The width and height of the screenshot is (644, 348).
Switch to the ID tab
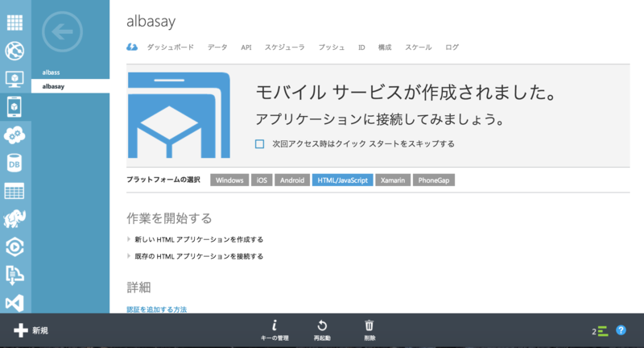(361, 48)
